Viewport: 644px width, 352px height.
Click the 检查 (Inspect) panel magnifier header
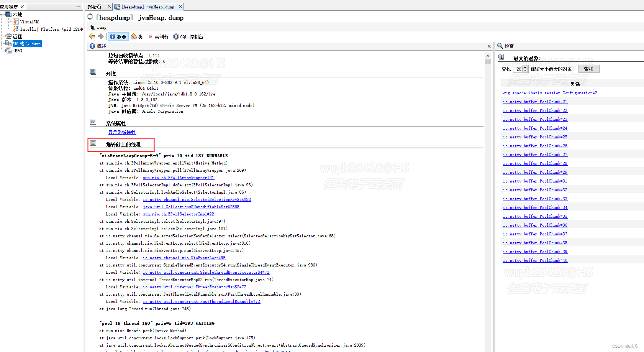(x=506, y=46)
